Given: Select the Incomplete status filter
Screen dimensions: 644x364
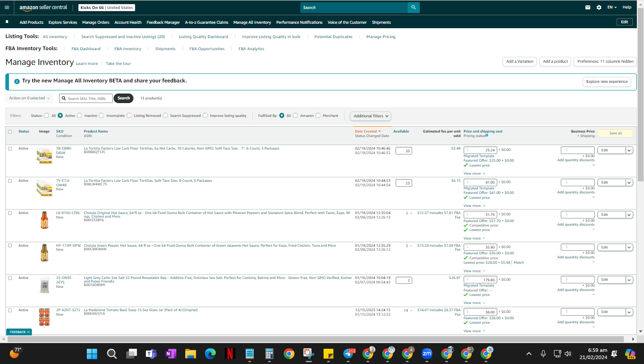Looking at the screenshot, I should point(102,116).
